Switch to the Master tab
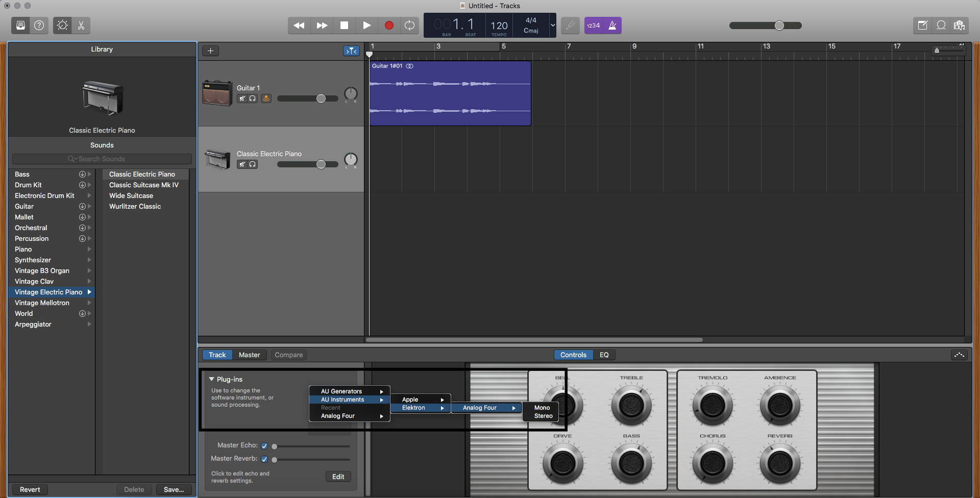This screenshot has height=498, width=980. coord(249,355)
